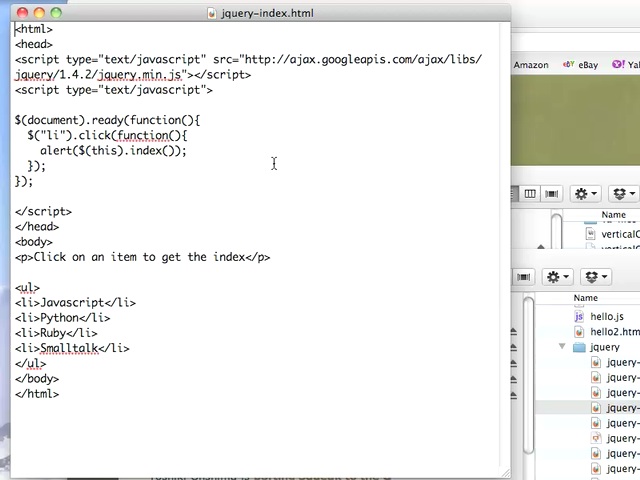Switch to Cover Flow in the verticalC Finder window

pos(551,193)
